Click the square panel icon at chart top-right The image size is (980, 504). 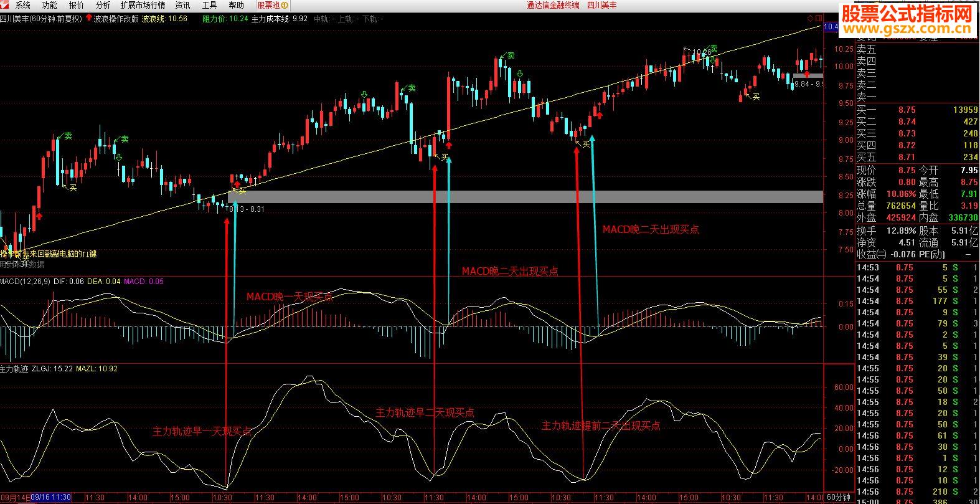coord(818,18)
